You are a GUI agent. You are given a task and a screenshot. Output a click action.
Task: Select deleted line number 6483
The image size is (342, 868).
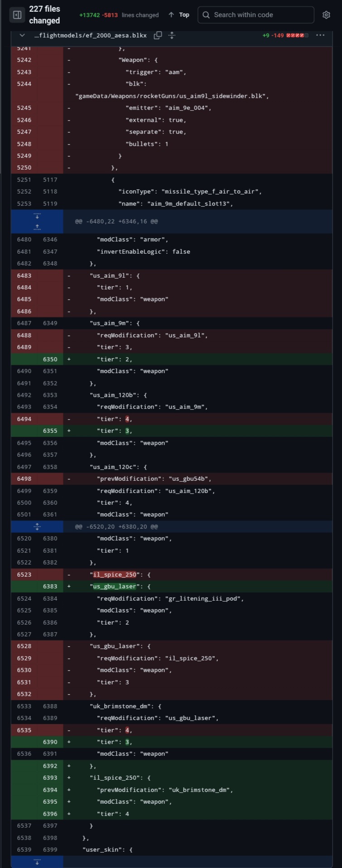coord(24,275)
